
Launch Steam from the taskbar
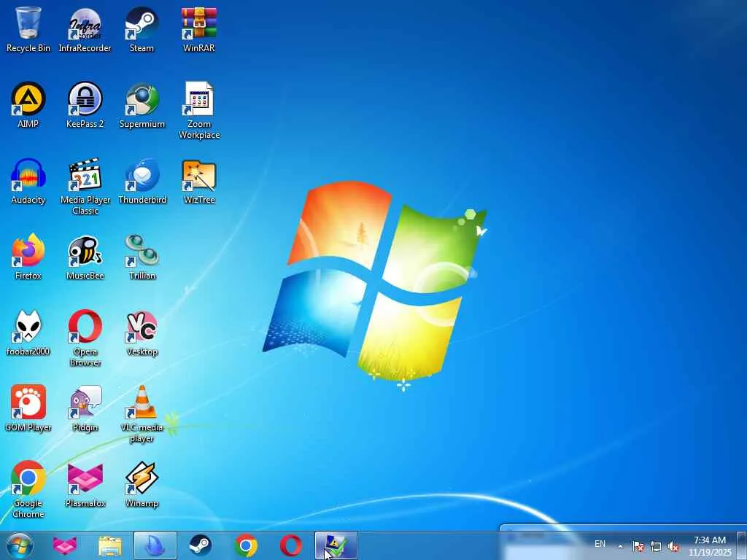201,545
